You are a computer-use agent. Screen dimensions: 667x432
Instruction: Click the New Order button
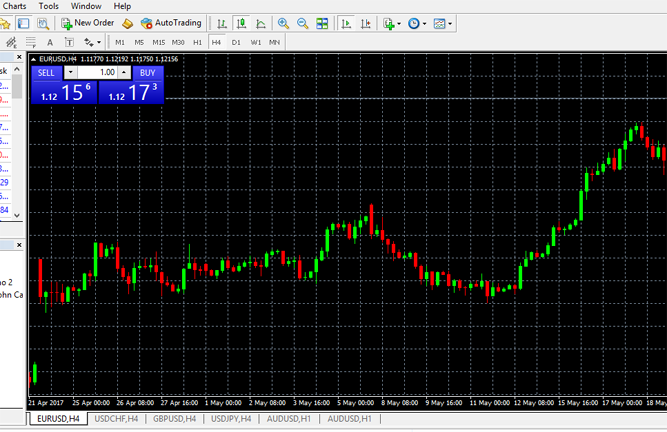pyautogui.click(x=88, y=22)
